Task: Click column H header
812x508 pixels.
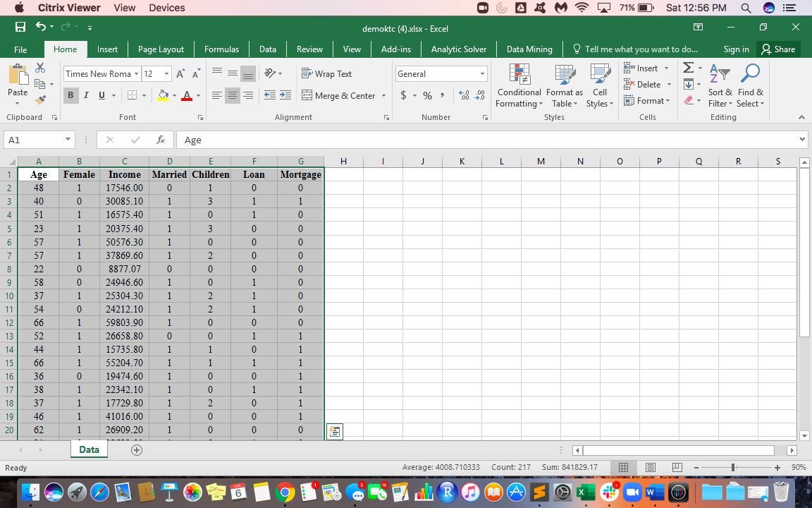Action: point(343,161)
